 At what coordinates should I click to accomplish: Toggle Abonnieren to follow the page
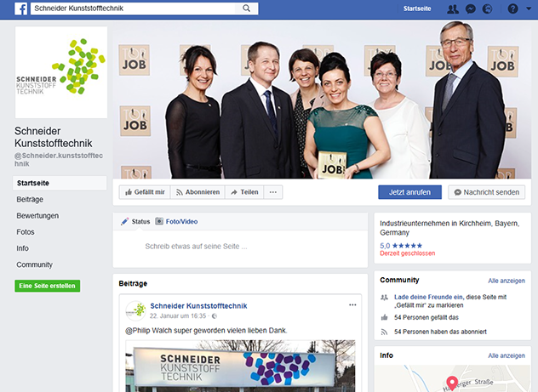[x=197, y=192]
